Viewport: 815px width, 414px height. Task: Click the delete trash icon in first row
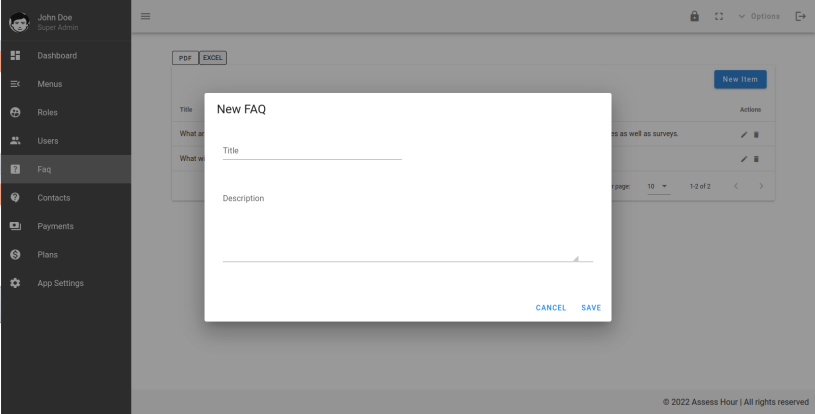click(755, 134)
